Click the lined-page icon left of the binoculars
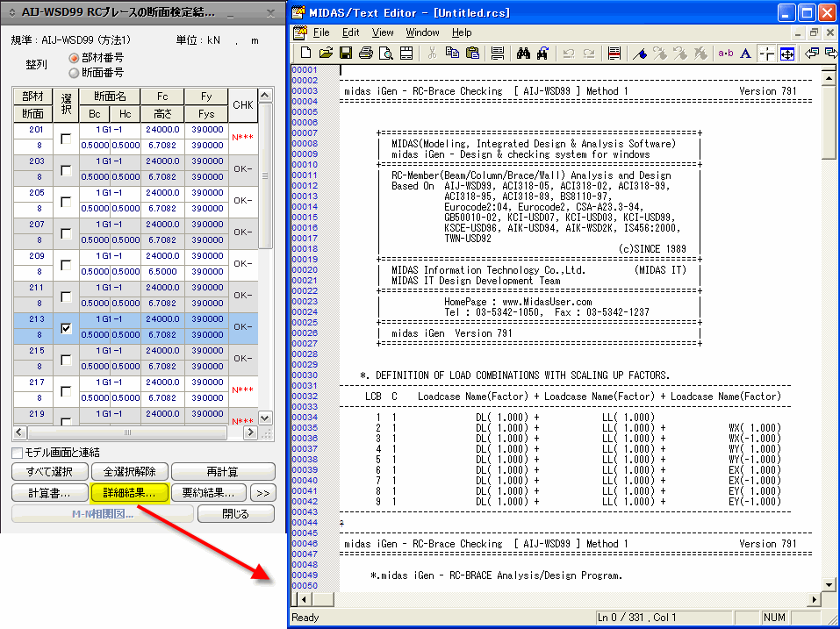This screenshot has width=840, height=629. click(x=498, y=53)
